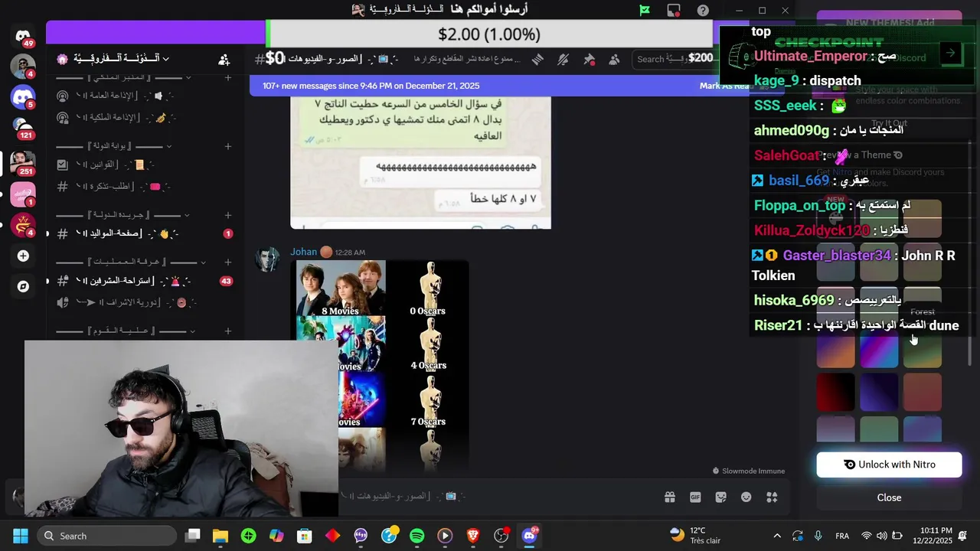Select the dark purple theme swatch
Viewport: 980px width, 551px height.
click(879, 392)
